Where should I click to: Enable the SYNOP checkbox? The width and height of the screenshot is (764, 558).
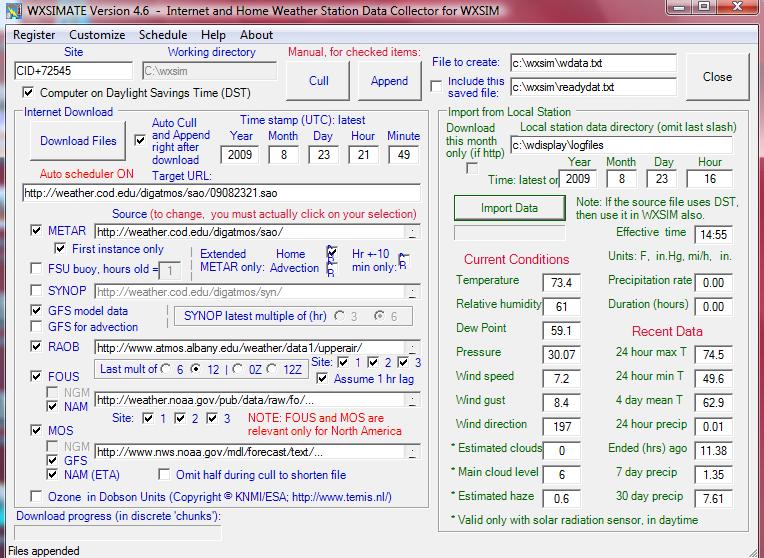(36, 290)
